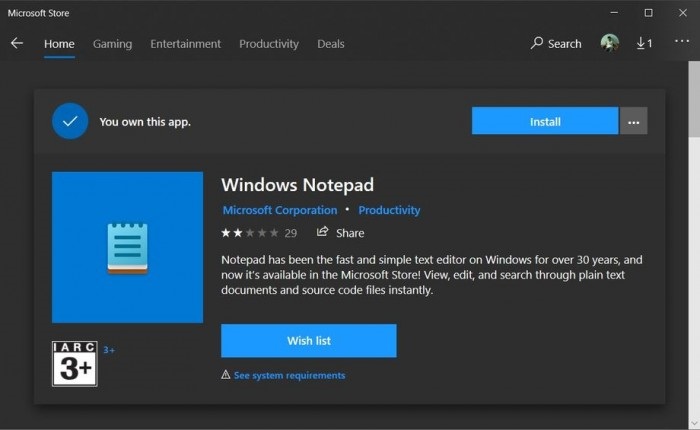Click the star rating with 29 reviews
700x430 pixels.
(259, 233)
